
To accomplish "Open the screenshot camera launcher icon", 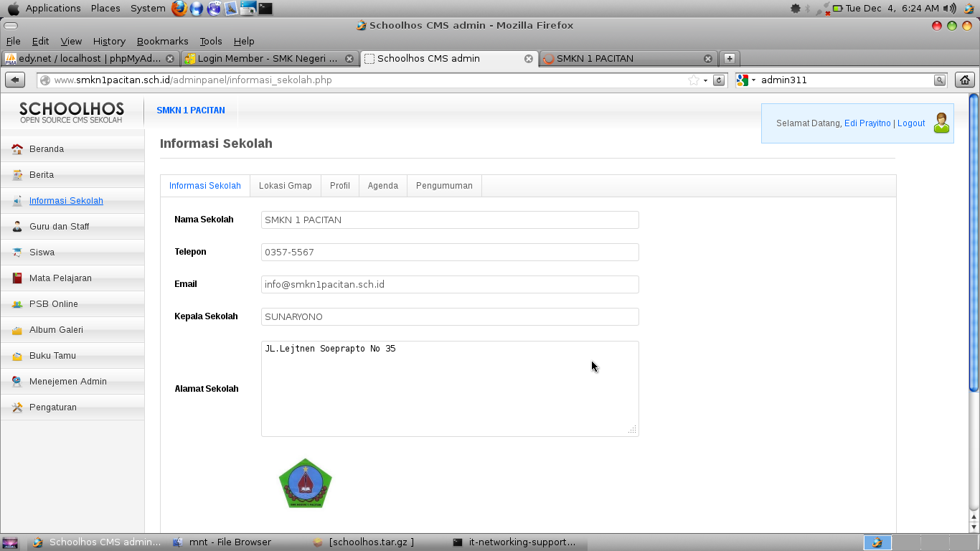I will pos(248,9).
